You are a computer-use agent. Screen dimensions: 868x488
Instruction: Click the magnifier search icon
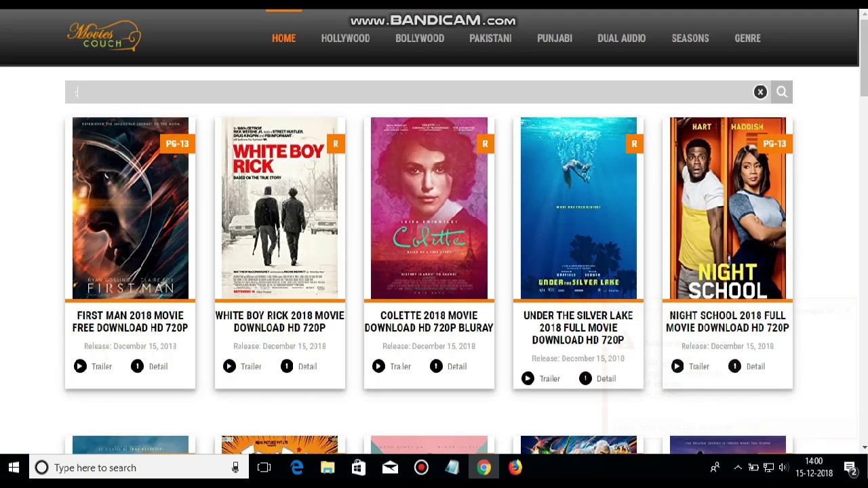[x=782, y=92]
